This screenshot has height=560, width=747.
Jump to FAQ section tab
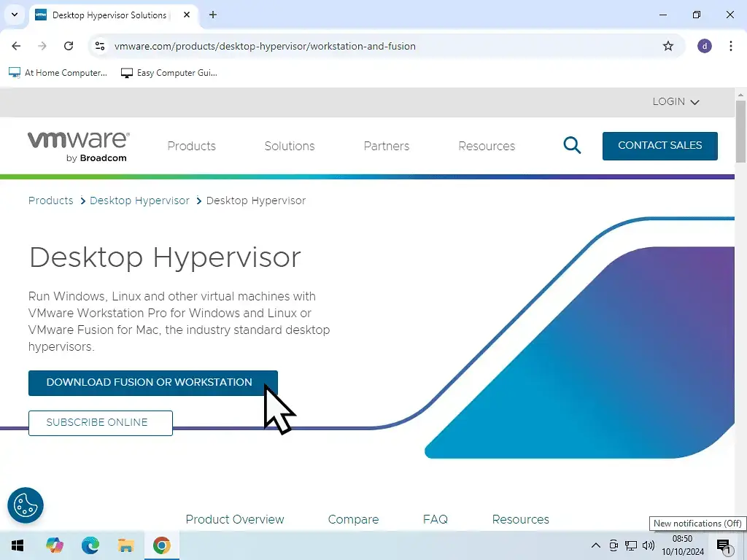(x=436, y=519)
